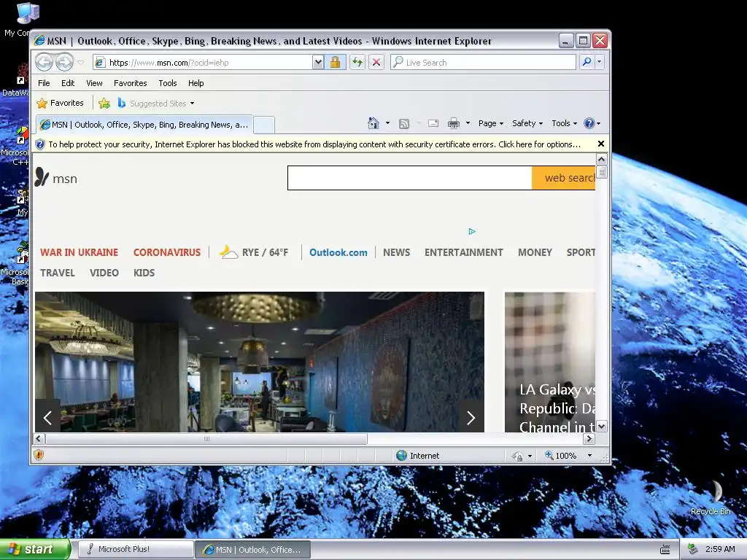Open the NEWS section link
Viewport: 747px width, 560px height.
(x=396, y=252)
